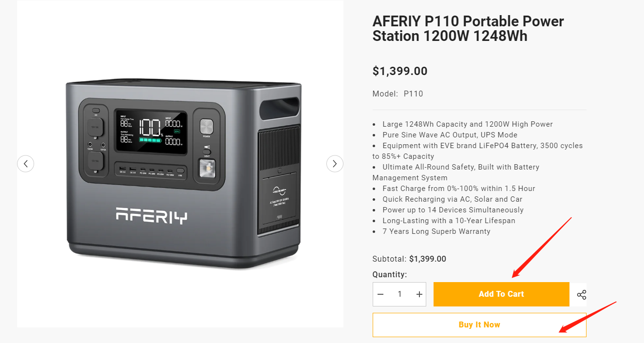
Task: Increase quantity with the plus icon
Action: (419, 294)
